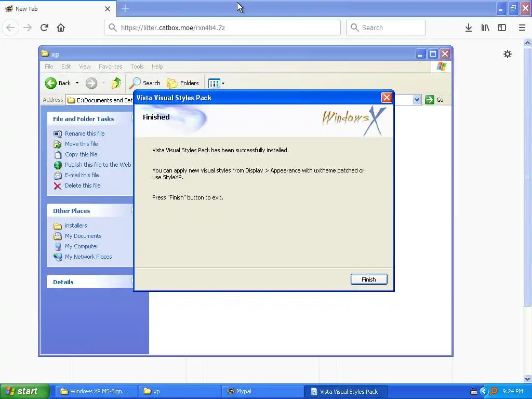
Task: Open the browser library
Action: (x=485, y=28)
